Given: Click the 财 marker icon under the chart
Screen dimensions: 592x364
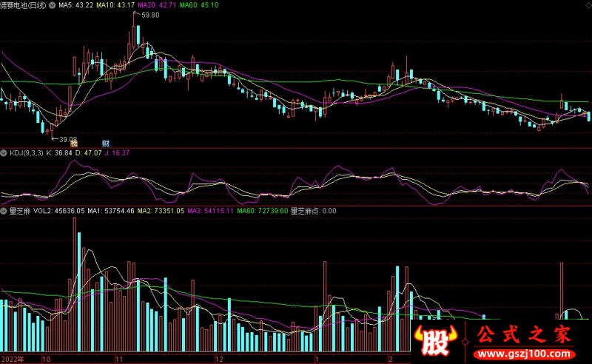Looking at the screenshot, I should 106,143.
